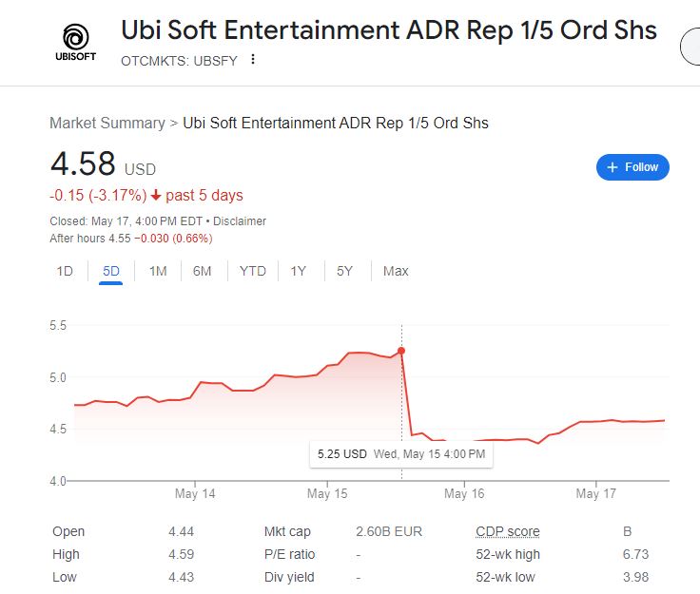Click the After hours 4.55 text
Image resolution: width=700 pixels, height=594 pixels.
(90, 239)
